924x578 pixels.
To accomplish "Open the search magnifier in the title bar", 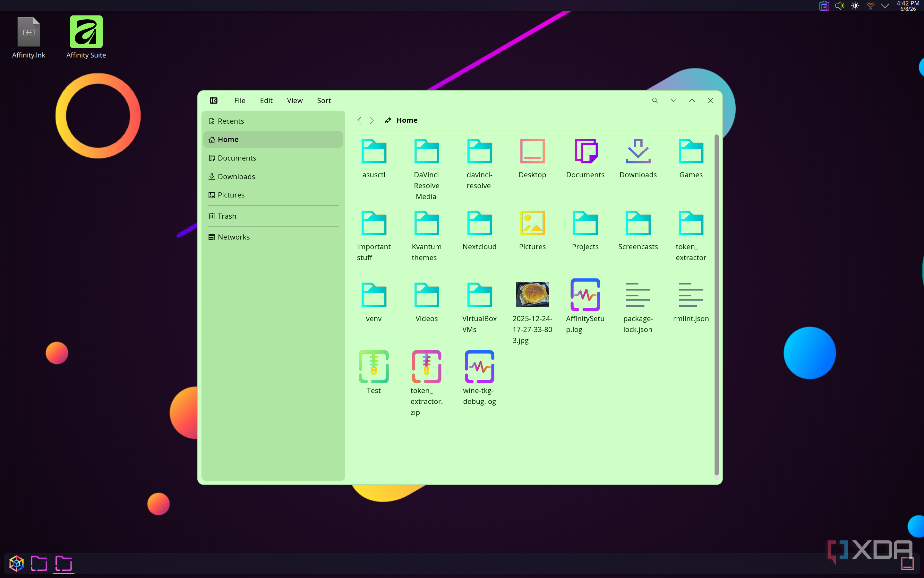I will click(655, 101).
